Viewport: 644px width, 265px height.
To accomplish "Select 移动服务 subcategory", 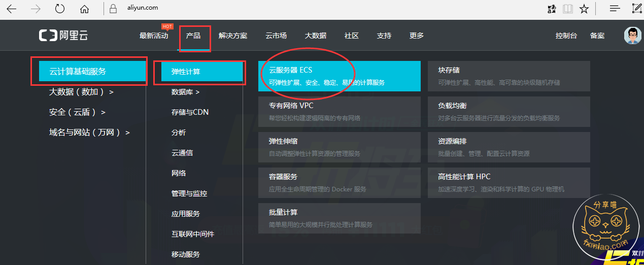I will 186,254.
